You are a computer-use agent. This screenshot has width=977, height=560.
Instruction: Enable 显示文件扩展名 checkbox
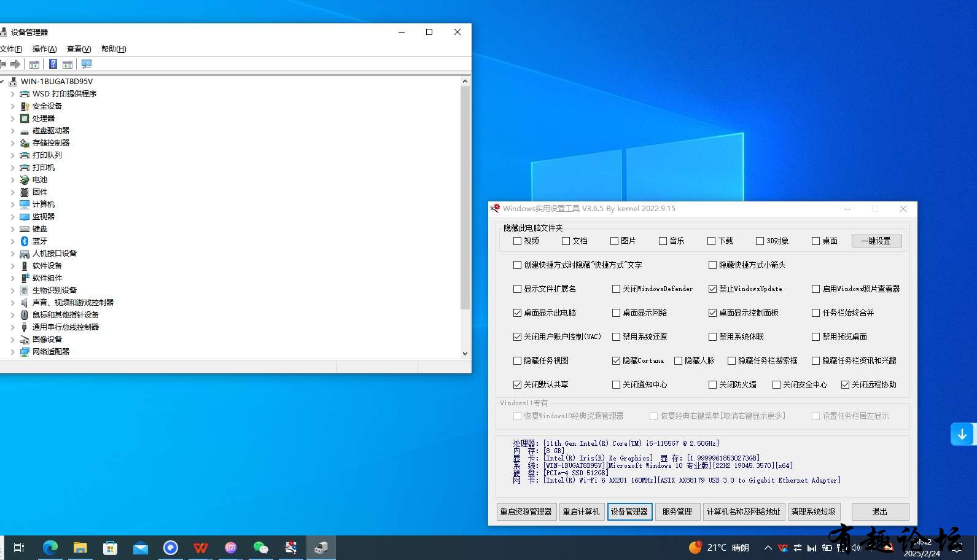[x=517, y=289]
